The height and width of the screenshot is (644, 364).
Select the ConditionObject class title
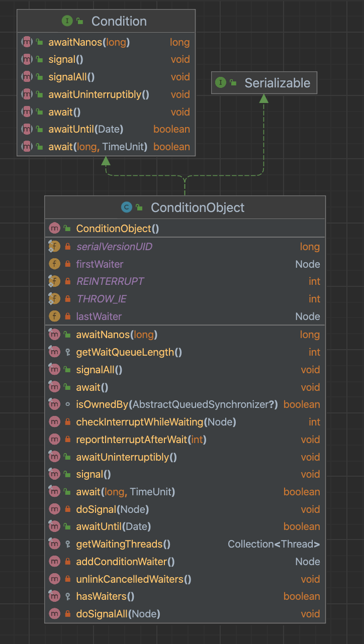coord(198,207)
